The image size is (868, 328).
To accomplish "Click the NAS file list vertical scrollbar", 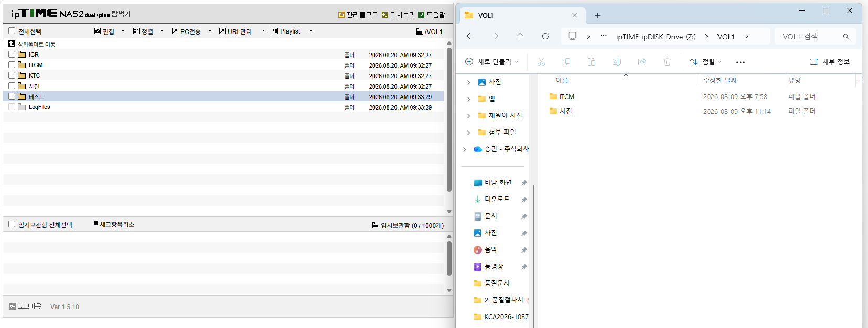I will [449, 119].
